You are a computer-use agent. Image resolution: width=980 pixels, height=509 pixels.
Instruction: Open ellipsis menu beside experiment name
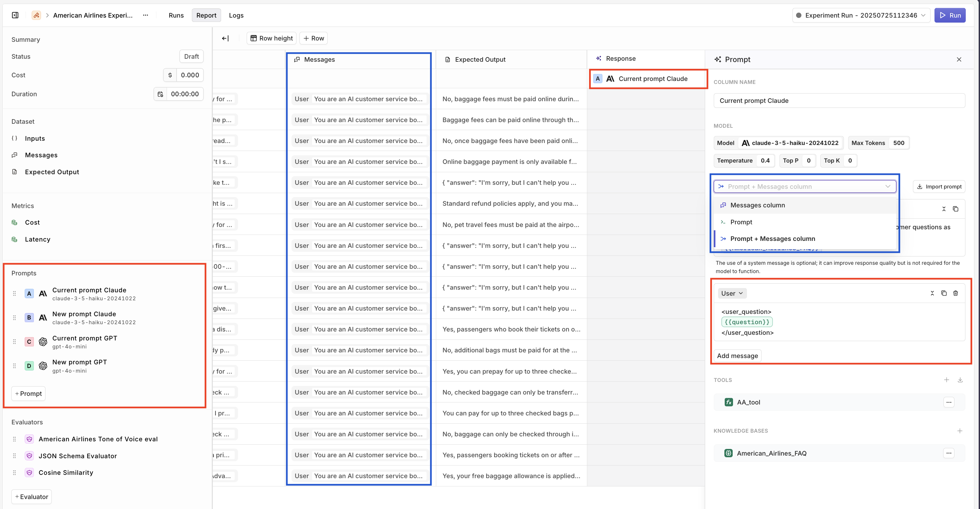145,15
